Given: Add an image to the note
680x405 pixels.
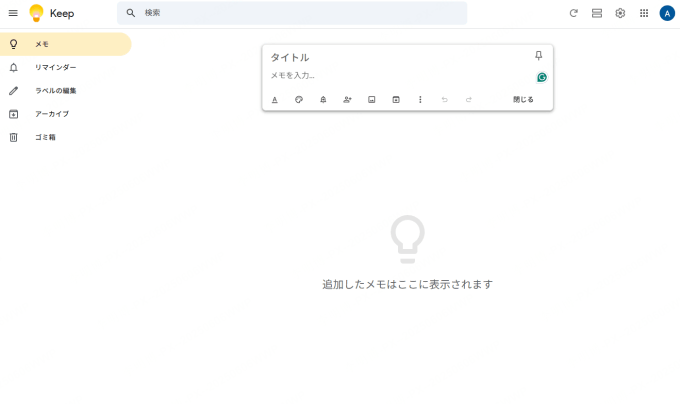Looking at the screenshot, I should coord(372,100).
